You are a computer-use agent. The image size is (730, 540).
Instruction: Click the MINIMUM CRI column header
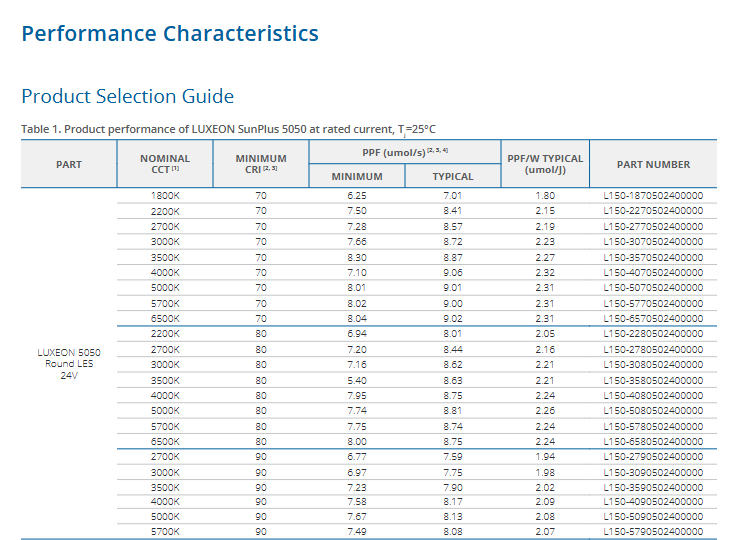[x=261, y=164]
